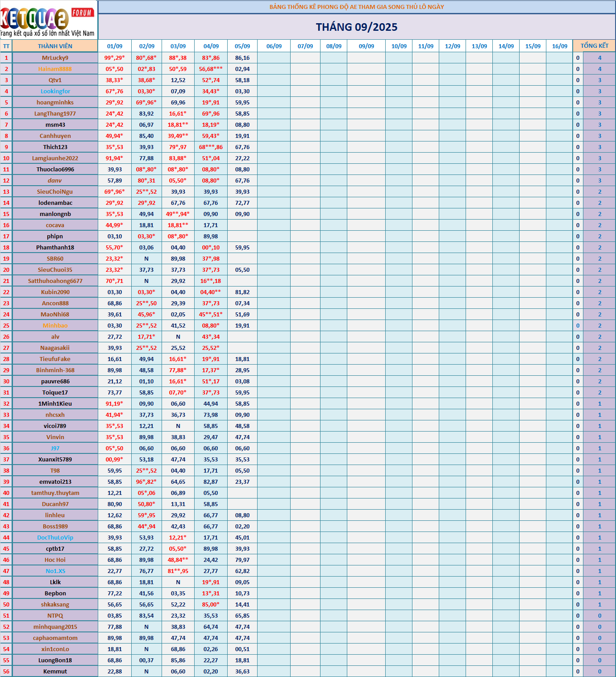Click member name caphaomamtom

tap(55, 638)
